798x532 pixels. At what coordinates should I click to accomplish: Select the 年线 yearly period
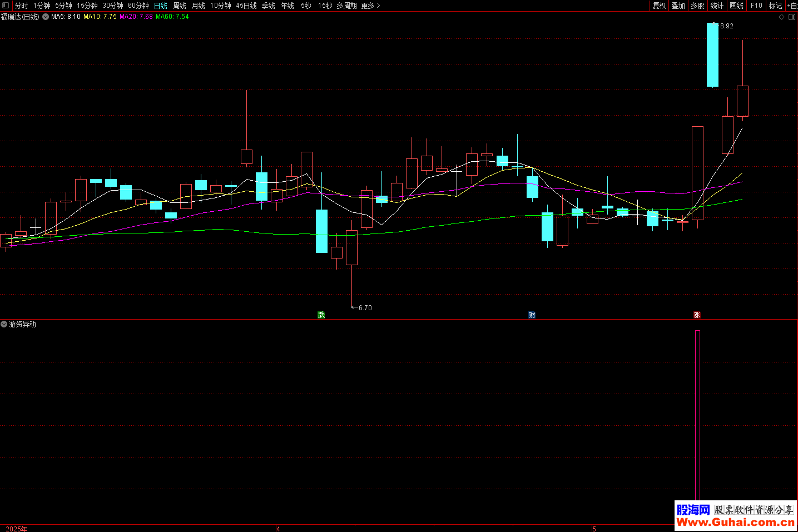288,6
